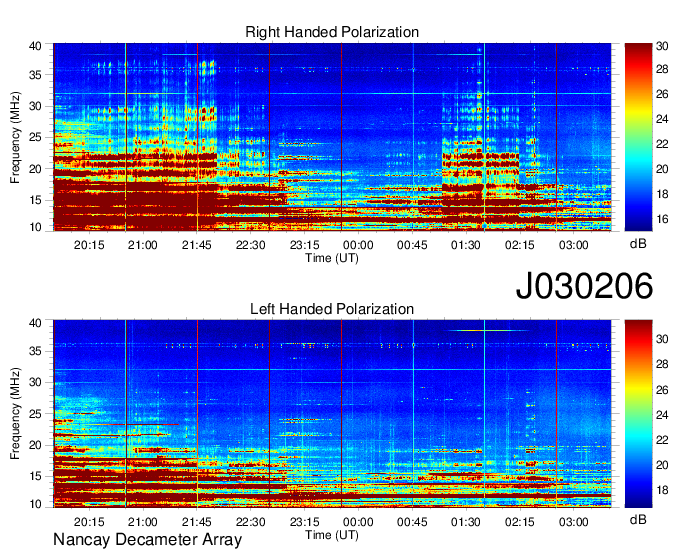The width and height of the screenshot is (680, 552).
Task: Click the 18 dB tick on Left Handed colorbar
Action: (662, 490)
